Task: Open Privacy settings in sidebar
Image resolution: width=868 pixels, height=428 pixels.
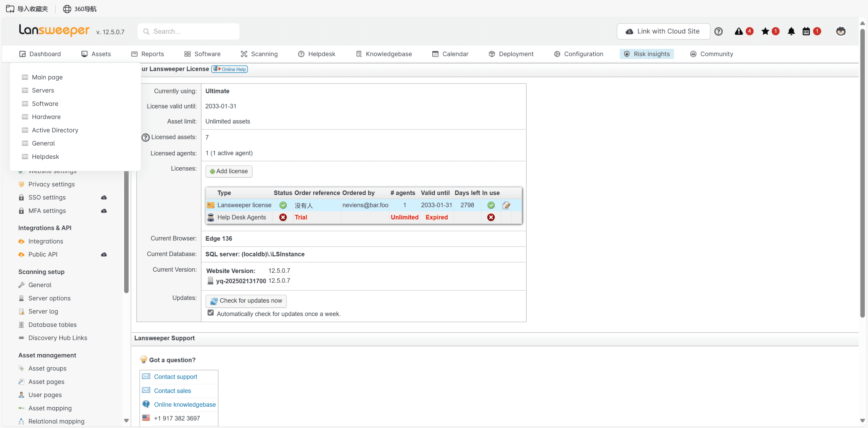Action: point(52,184)
